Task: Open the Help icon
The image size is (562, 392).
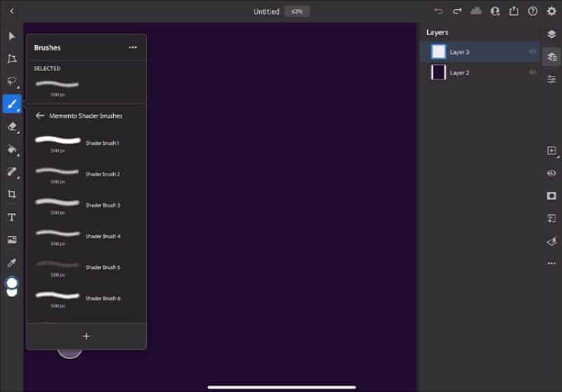Action: point(532,11)
